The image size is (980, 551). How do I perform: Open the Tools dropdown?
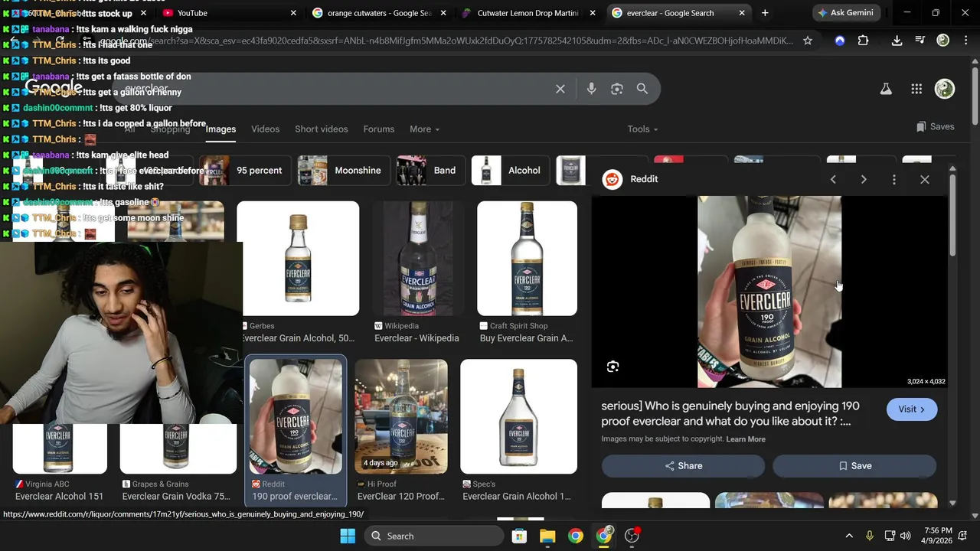click(642, 129)
